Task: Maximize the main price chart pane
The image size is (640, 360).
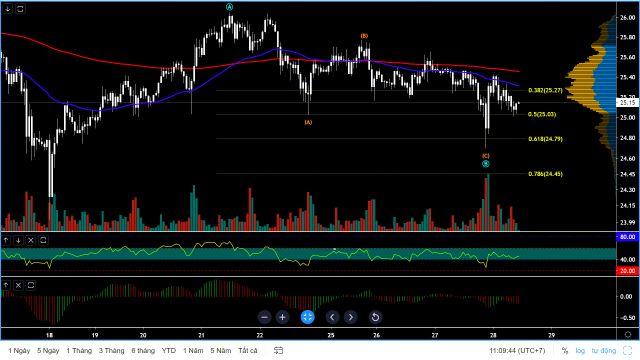Action: 20,9
